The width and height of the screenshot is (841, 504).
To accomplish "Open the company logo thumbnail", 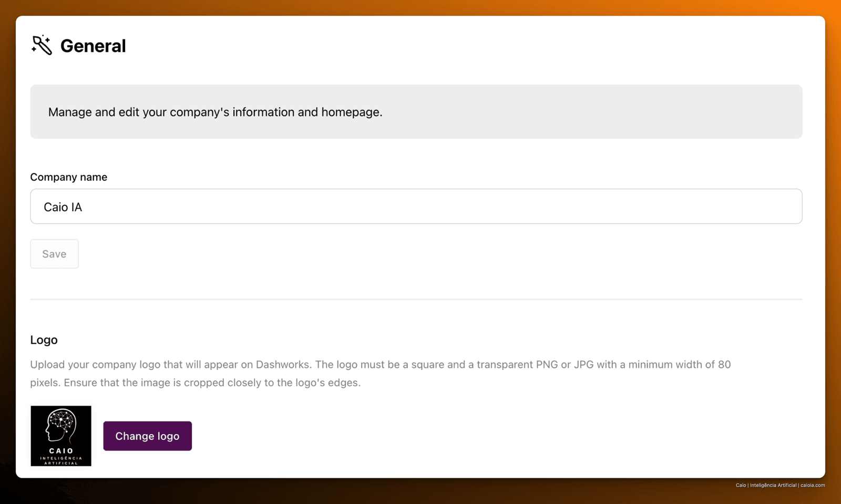I will pos(61,436).
